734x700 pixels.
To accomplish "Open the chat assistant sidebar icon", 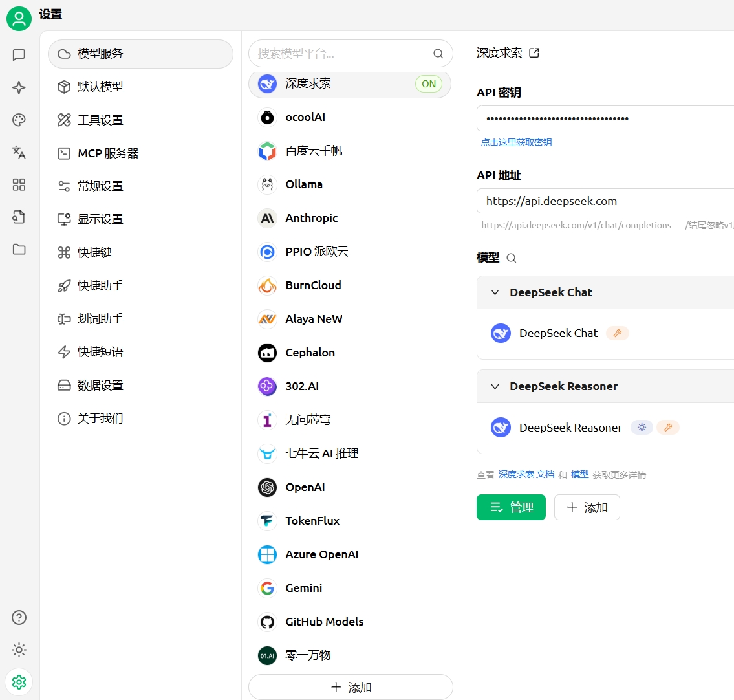I will (x=19, y=55).
